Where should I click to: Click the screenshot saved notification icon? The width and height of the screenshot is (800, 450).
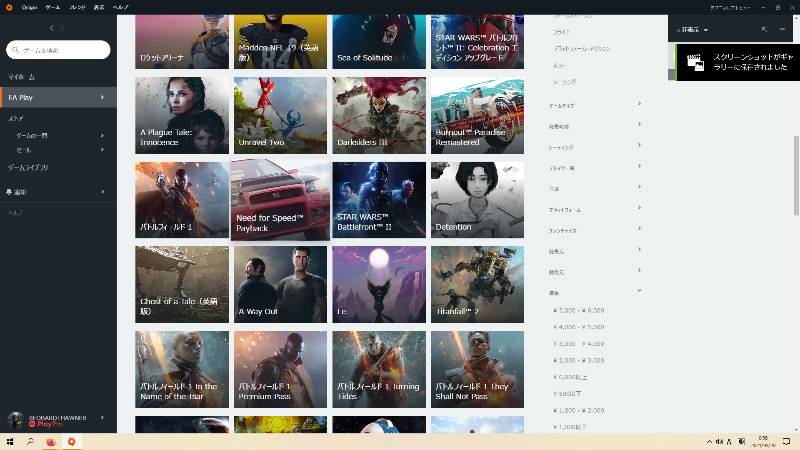click(695, 62)
